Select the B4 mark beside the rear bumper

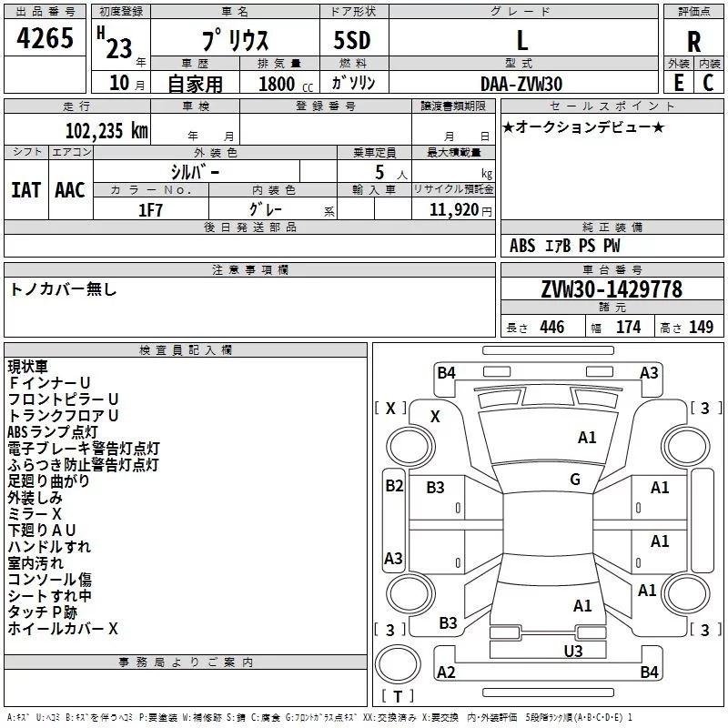pos(649,672)
